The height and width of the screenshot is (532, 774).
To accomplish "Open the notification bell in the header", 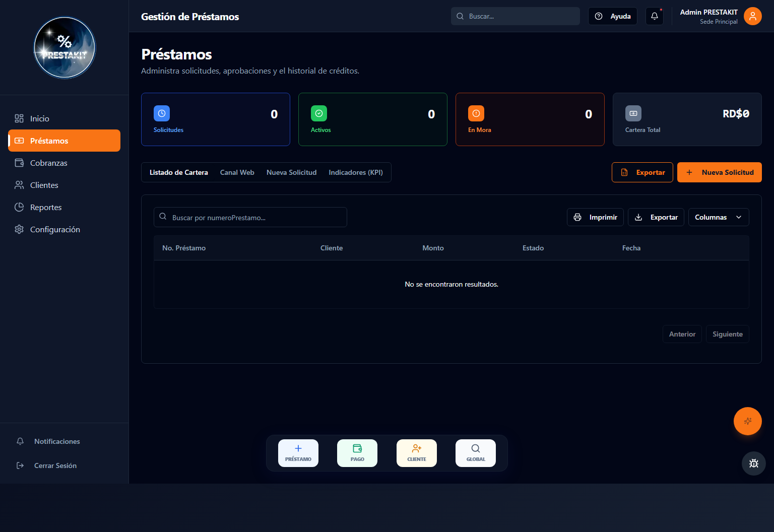I will (x=654, y=16).
